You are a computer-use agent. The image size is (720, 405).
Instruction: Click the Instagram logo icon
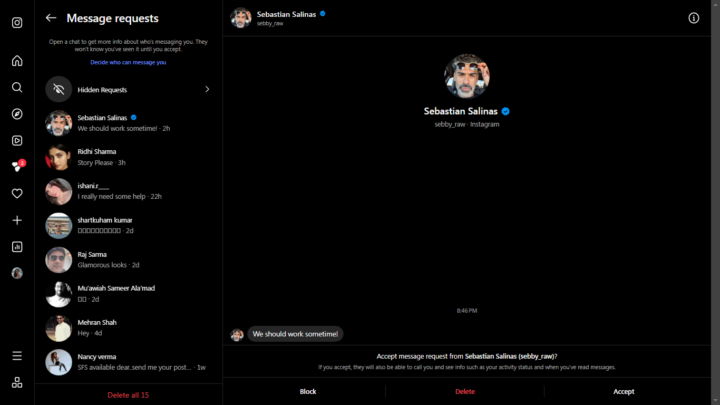click(17, 23)
